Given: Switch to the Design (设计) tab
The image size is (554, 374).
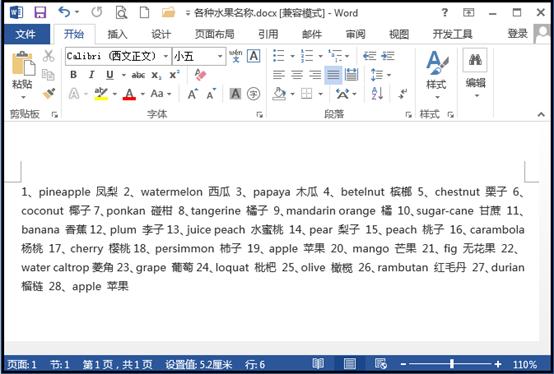Looking at the screenshot, I should 161,34.
